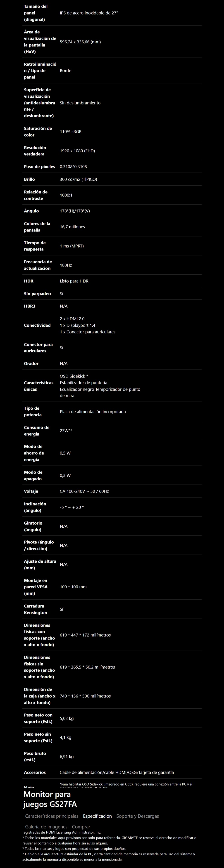Screen dimensions: 224x868
Task: Click the Monitor para juegos GS27FA title
Action: [x=50, y=799]
